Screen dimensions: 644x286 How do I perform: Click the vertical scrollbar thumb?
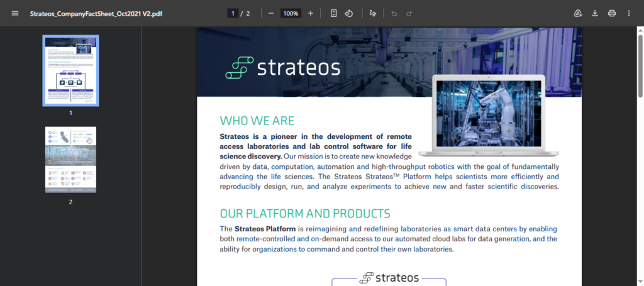(640, 66)
